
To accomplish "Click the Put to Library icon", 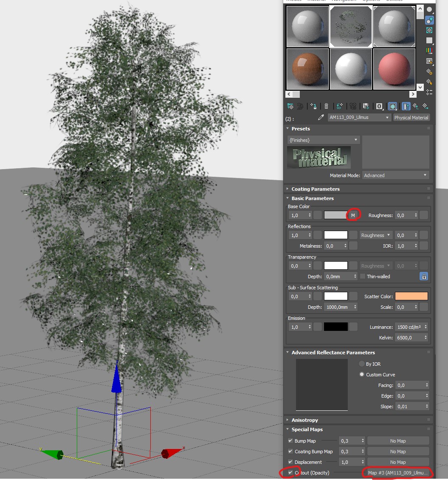I will [x=366, y=106].
